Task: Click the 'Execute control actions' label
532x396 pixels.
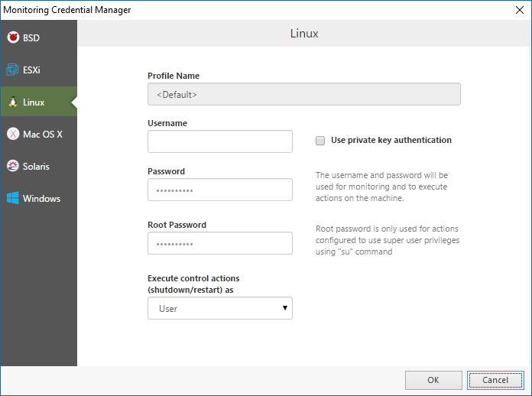Action: [193, 284]
